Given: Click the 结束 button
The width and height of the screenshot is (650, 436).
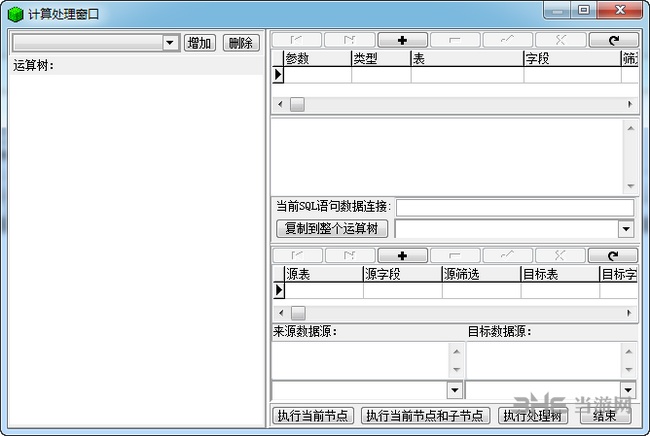Looking at the screenshot, I should click(605, 415).
